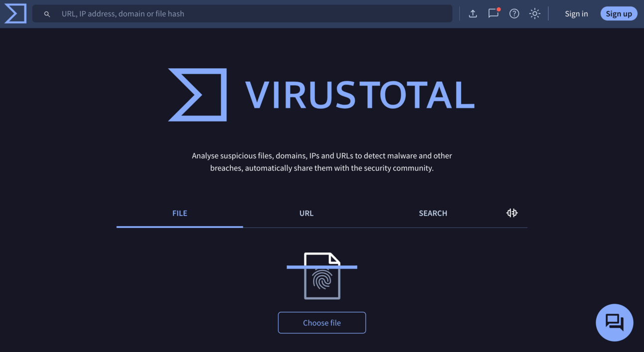Image resolution: width=644 pixels, height=352 pixels.
Task: Open the help question mark icon
Action: pos(514,13)
